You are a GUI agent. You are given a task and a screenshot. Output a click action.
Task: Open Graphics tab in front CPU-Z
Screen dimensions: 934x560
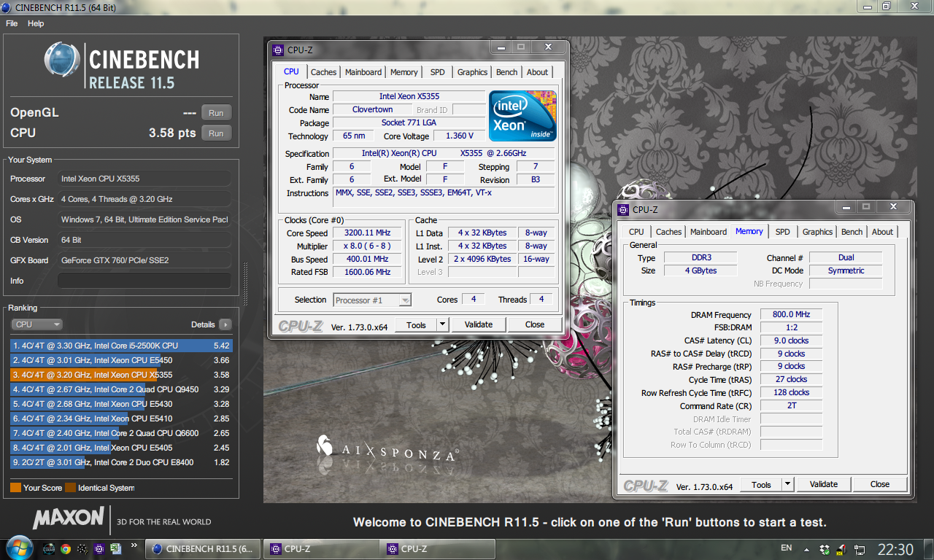(x=472, y=72)
